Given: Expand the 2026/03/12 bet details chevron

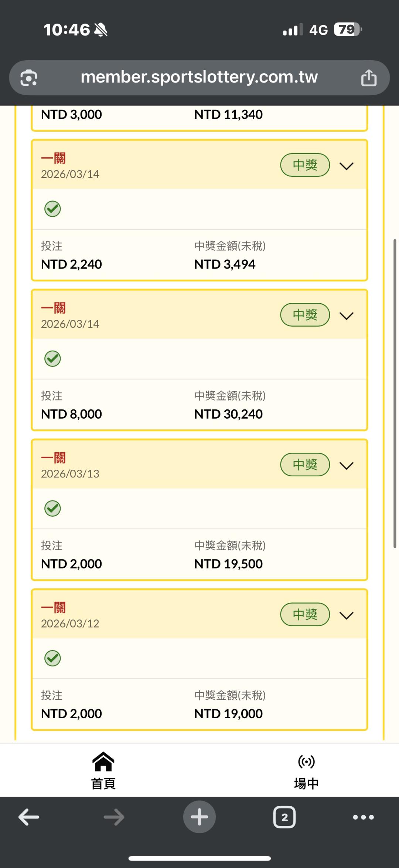Looking at the screenshot, I should [x=347, y=615].
